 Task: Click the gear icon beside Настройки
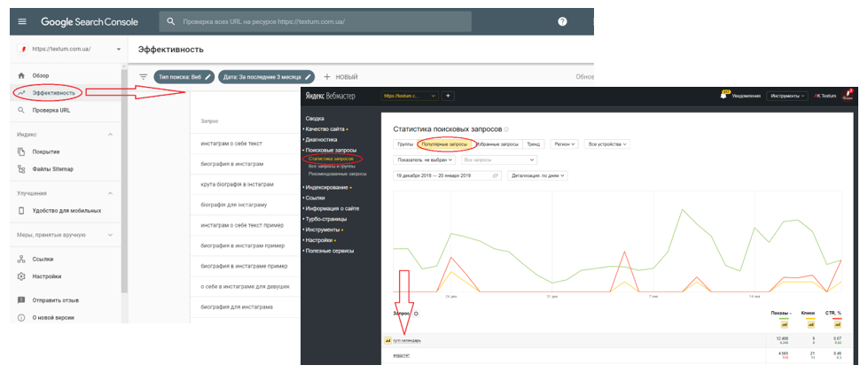21,276
